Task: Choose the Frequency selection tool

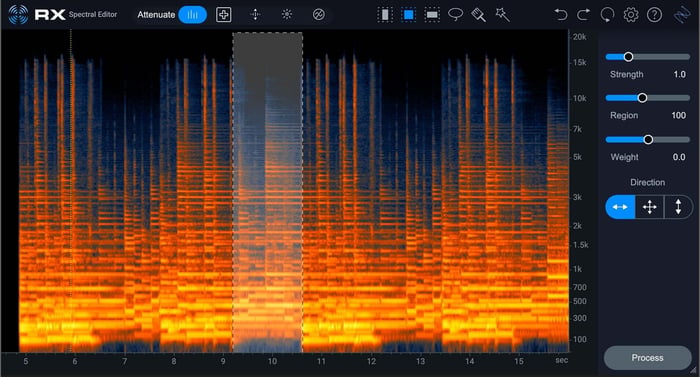Action: pos(432,15)
